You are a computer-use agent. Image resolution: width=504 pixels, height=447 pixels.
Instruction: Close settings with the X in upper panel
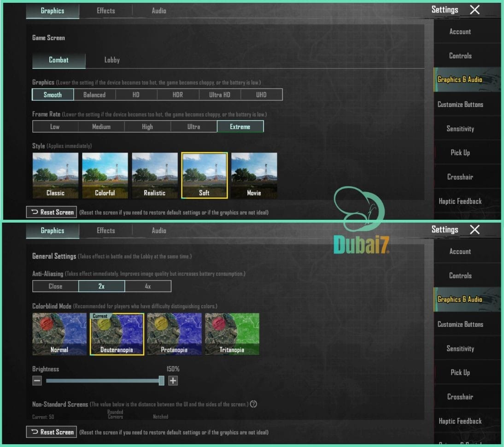pyautogui.click(x=475, y=10)
